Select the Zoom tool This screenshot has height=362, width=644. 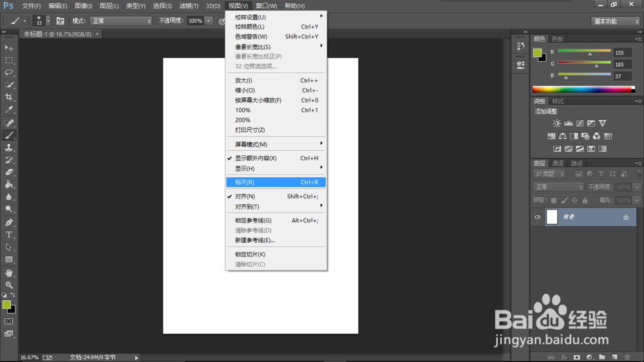pyautogui.click(x=8, y=285)
